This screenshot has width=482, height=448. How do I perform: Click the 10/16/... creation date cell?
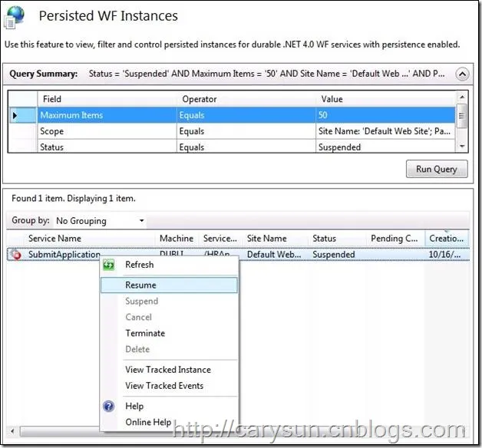(x=445, y=255)
